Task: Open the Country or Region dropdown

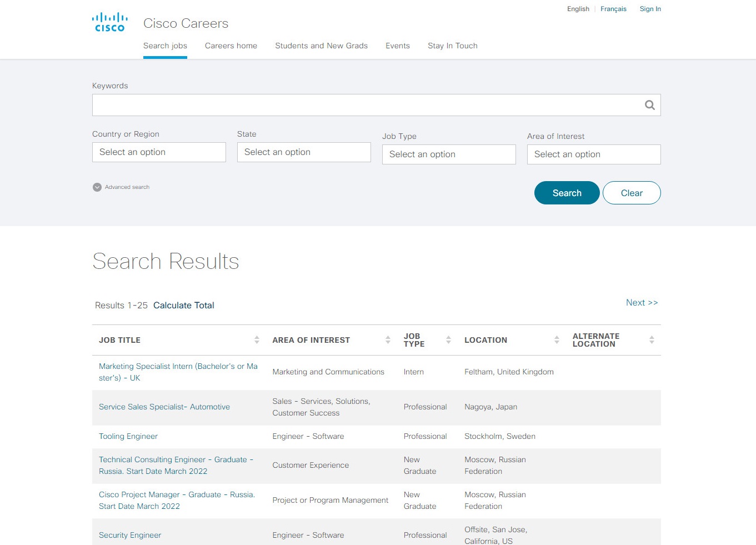Action: 159,152
